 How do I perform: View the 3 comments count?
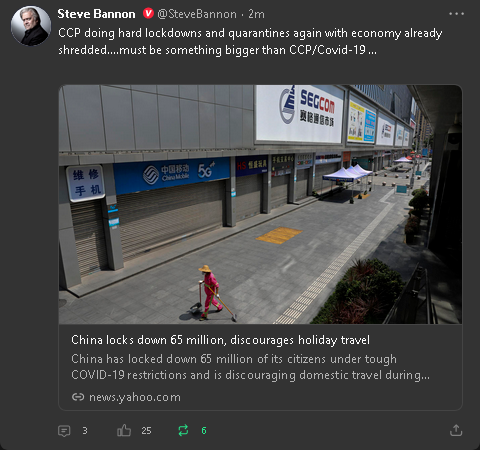pyautogui.click(x=85, y=431)
